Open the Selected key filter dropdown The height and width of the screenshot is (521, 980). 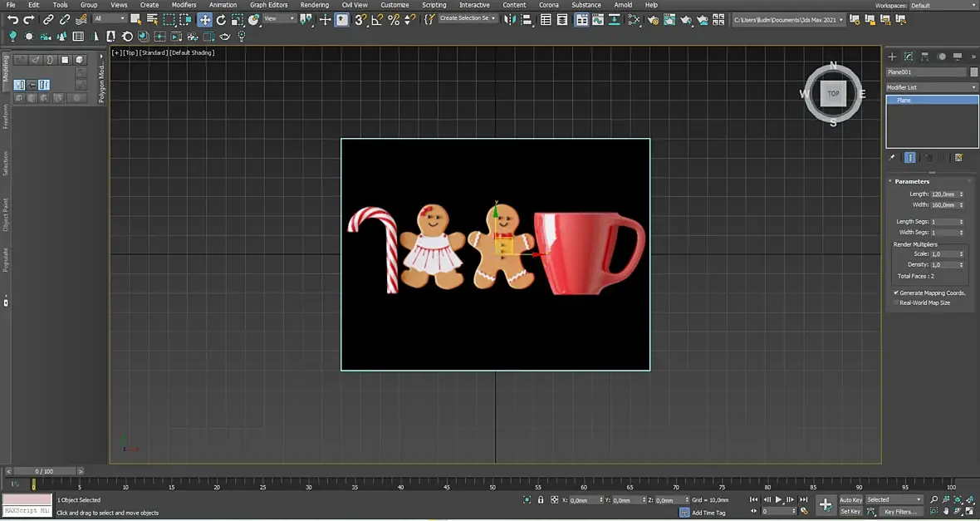894,499
